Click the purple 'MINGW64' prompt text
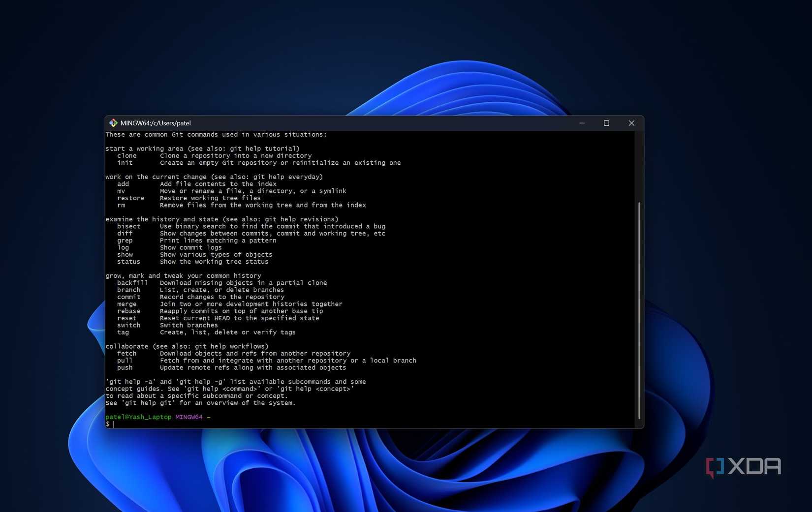Viewport: 812px width, 512px height. click(189, 417)
